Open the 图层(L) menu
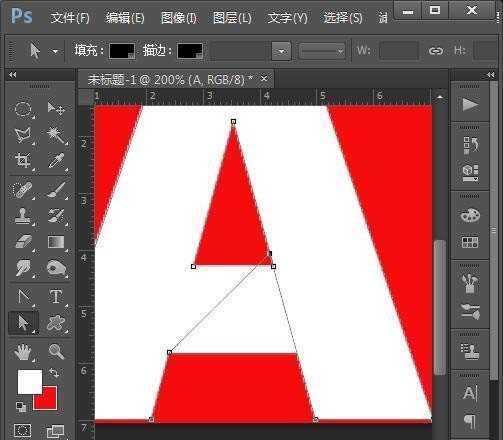The width and height of the screenshot is (503, 440). pos(232,18)
